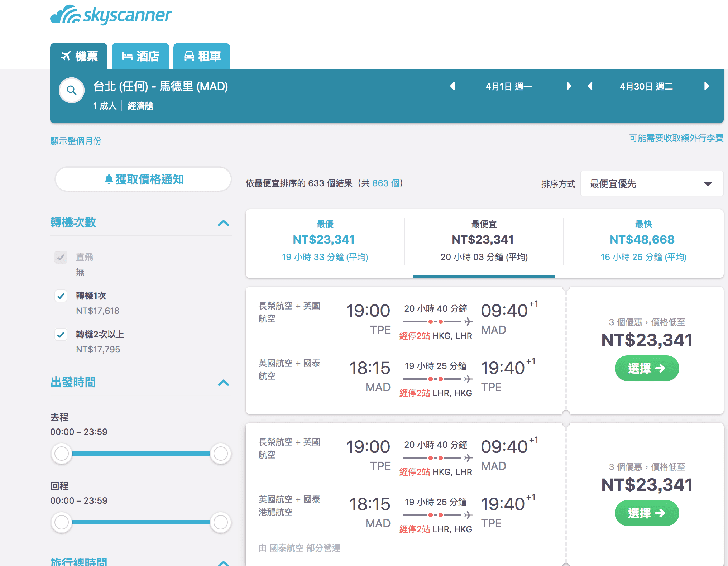Image resolution: width=728 pixels, height=566 pixels.
Task: Collapse the 旅行總時間 filter section
Action: click(x=224, y=563)
